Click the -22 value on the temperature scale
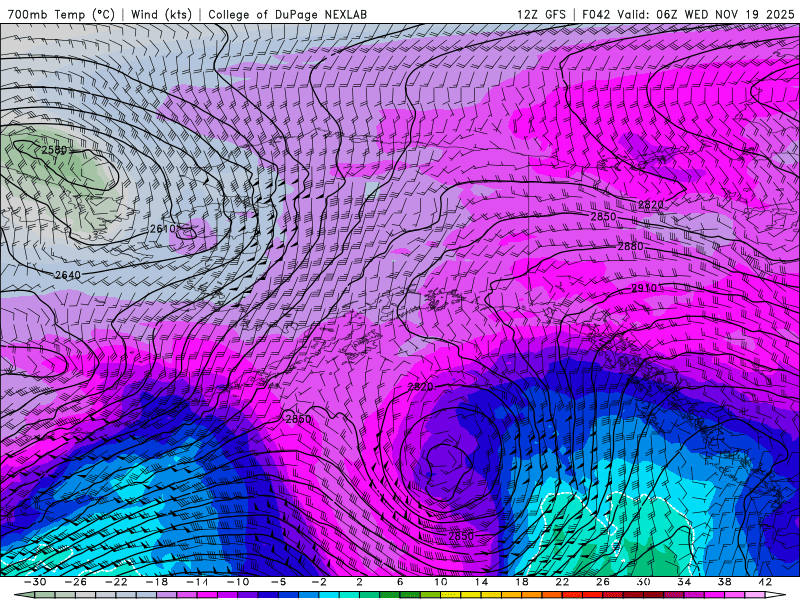 coord(116,582)
